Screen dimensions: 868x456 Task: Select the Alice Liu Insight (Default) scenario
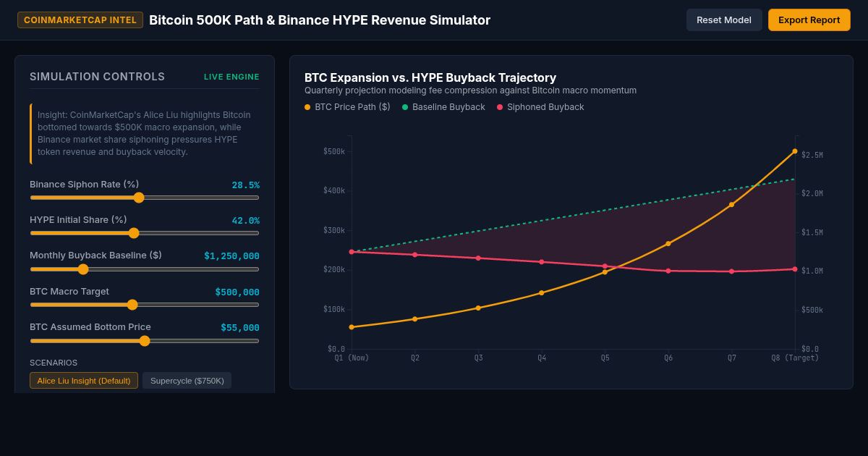pos(84,381)
